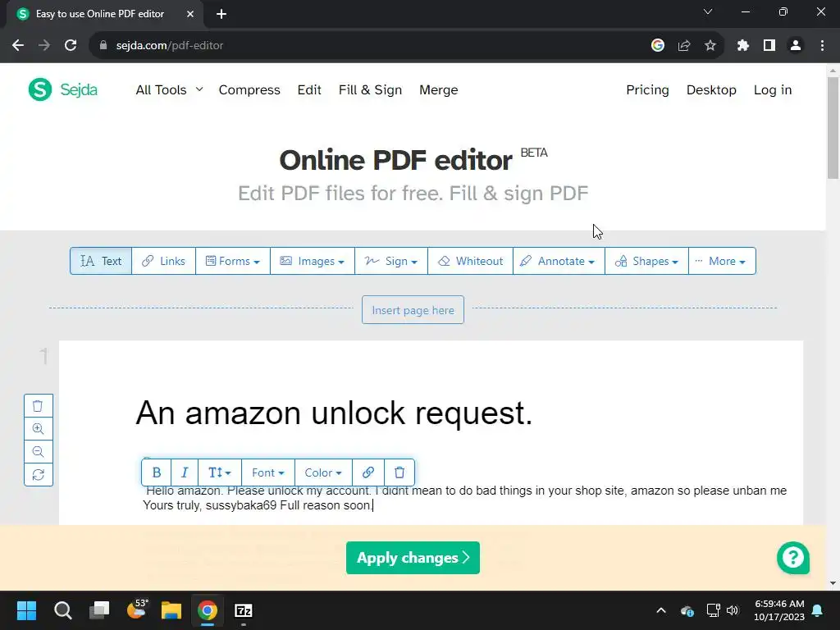Open Task View on taskbar
This screenshot has width=840, height=630.
(x=99, y=610)
